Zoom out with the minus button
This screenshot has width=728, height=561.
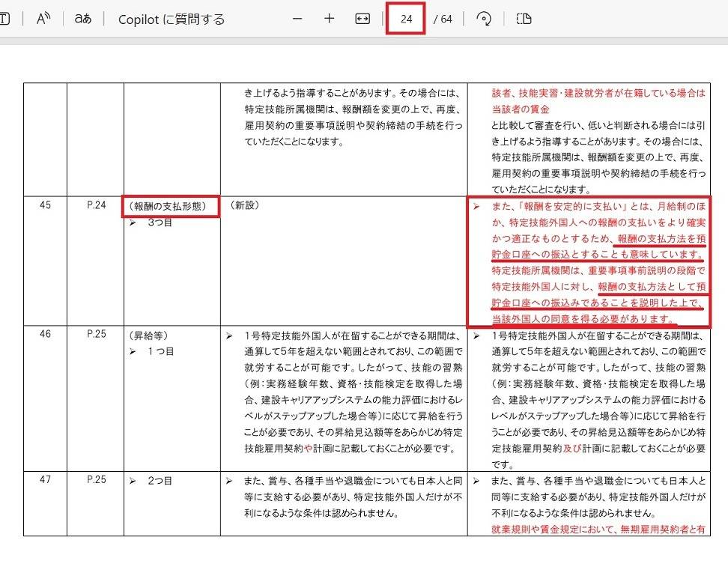(298, 19)
